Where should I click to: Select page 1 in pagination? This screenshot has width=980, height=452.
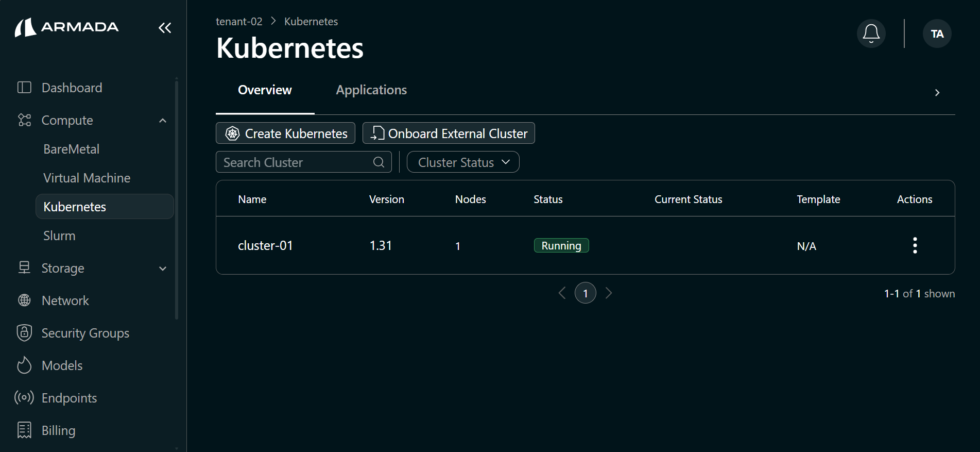586,293
